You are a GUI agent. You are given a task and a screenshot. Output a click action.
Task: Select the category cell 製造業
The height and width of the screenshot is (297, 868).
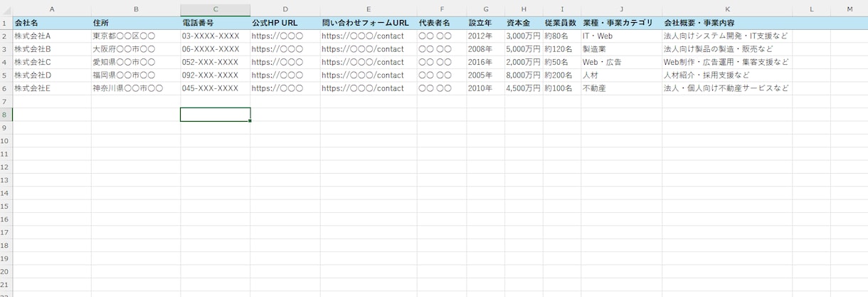pos(621,49)
